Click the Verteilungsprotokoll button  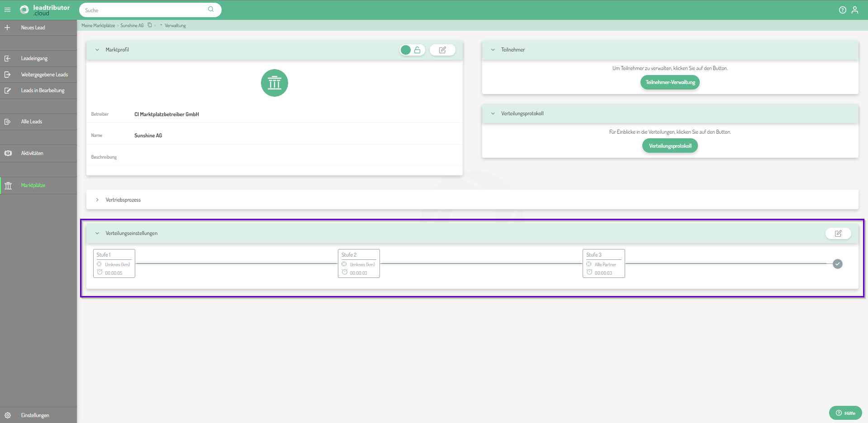[x=670, y=146]
